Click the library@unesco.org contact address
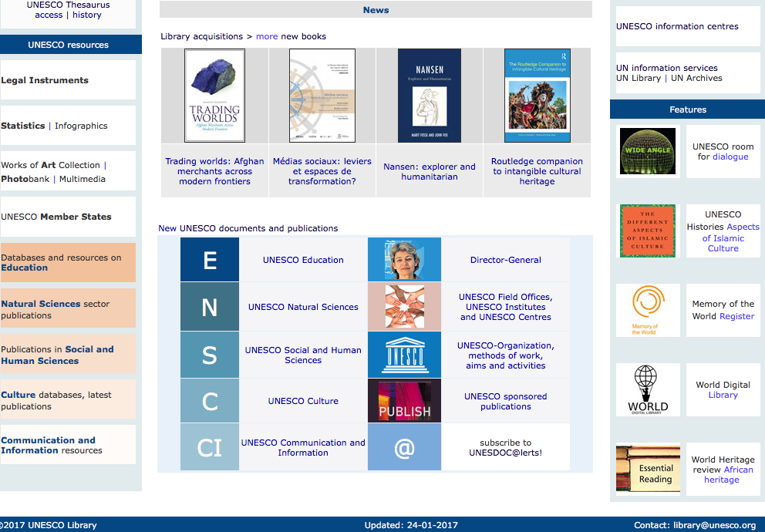Viewport: 765px width, 532px height. (714, 525)
